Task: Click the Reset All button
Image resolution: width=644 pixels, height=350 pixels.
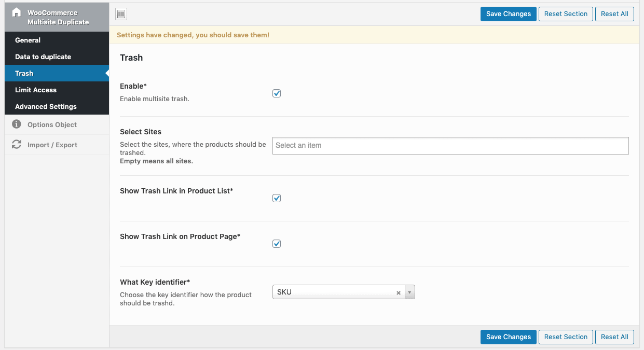Action: 614,14
